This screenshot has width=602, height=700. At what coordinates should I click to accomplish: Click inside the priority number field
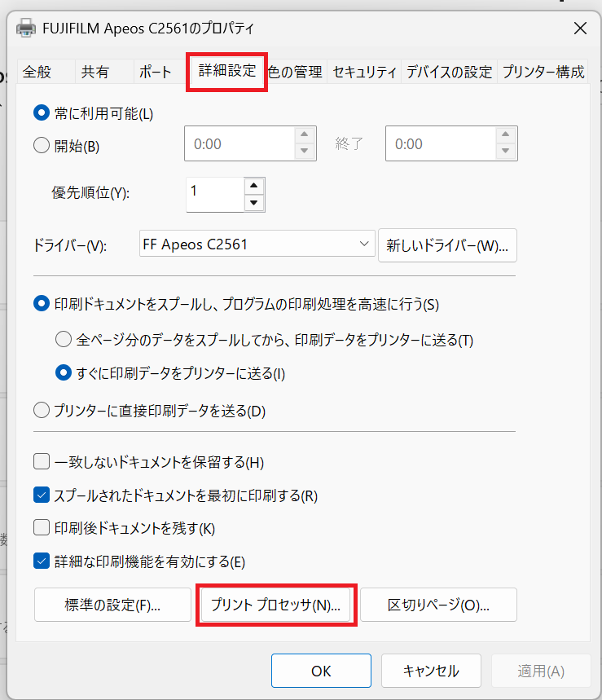pos(215,194)
